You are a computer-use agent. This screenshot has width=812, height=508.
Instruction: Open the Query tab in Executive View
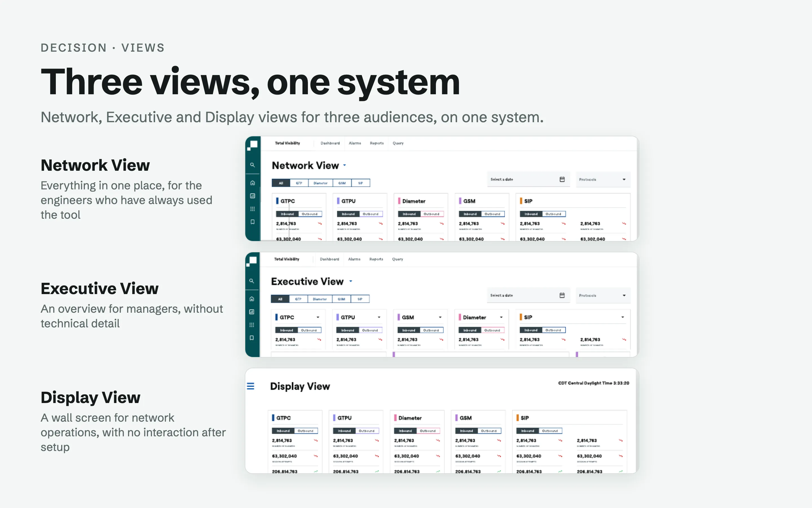pyautogui.click(x=398, y=259)
